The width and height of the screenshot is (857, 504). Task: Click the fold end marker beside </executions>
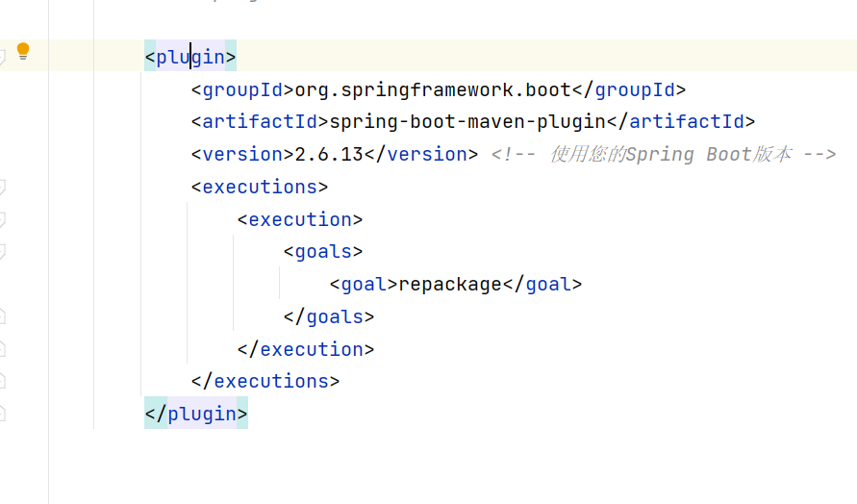coord(2,381)
